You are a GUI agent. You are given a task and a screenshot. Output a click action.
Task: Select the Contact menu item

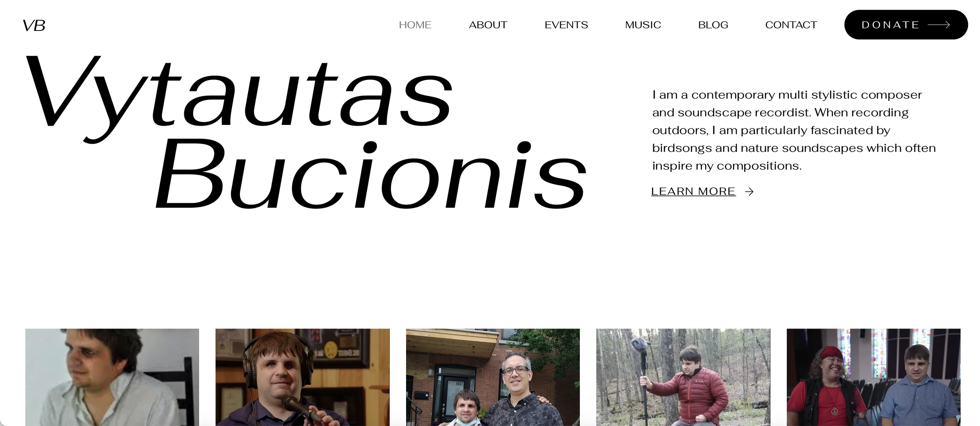coord(791,25)
